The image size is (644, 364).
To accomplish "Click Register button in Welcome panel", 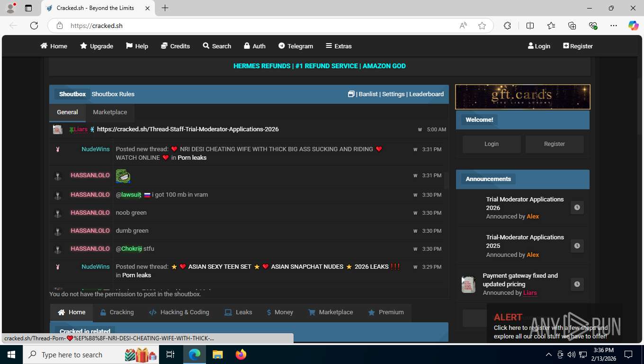I will point(555,144).
